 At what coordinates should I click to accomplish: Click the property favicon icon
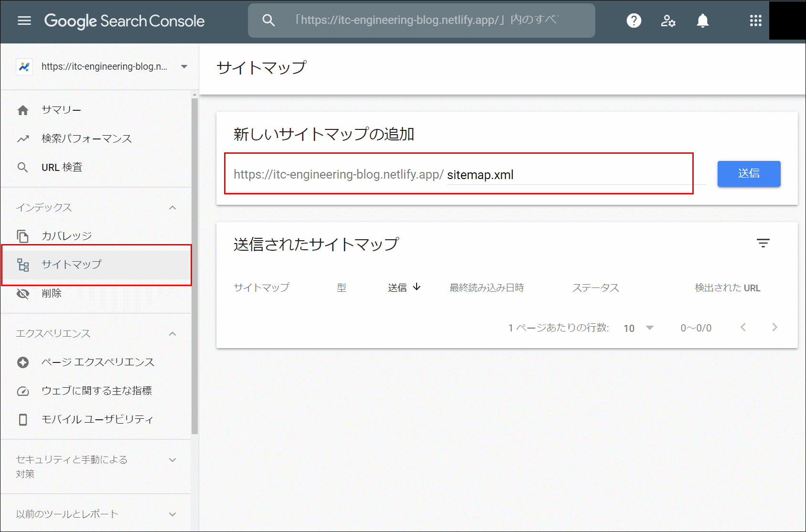(x=24, y=66)
